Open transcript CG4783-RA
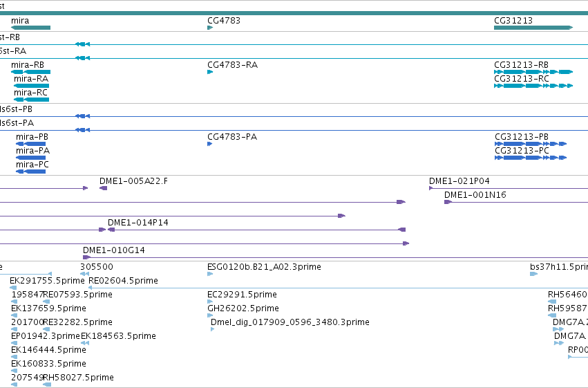 click(x=210, y=72)
